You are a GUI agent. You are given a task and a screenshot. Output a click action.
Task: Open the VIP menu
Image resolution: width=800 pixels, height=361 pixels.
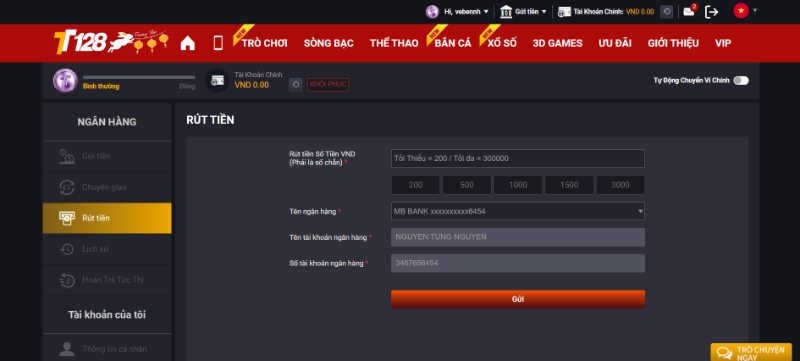tap(722, 43)
